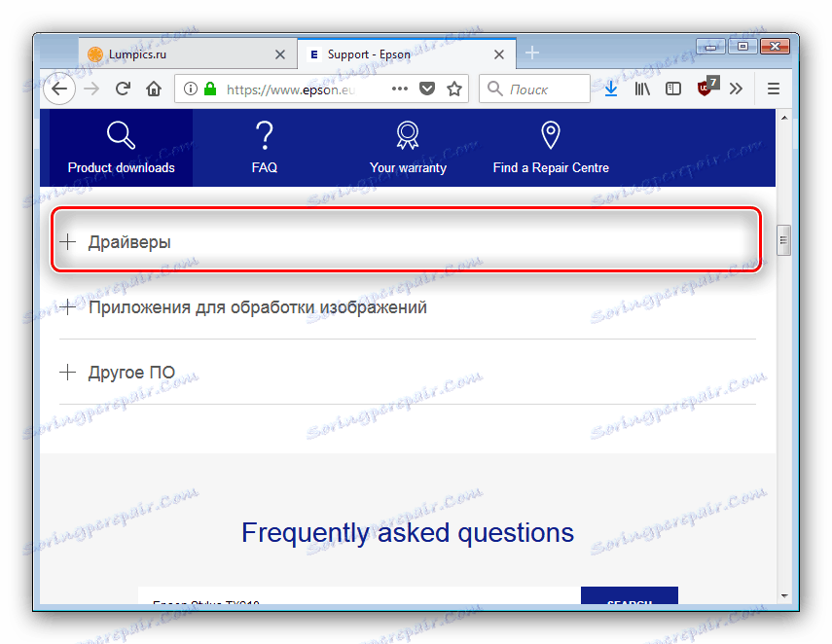Open the browser home page icon
This screenshot has width=832, height=644.
154,89
